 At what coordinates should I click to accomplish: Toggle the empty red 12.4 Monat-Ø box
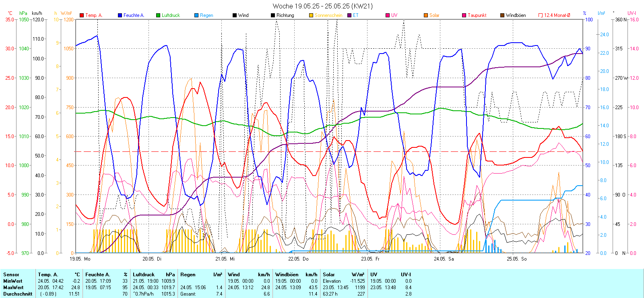[x=541, y=15]
